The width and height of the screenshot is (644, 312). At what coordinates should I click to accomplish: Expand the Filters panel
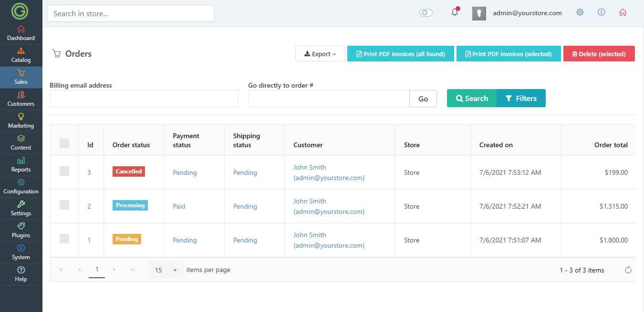click(x=521, y=98)
